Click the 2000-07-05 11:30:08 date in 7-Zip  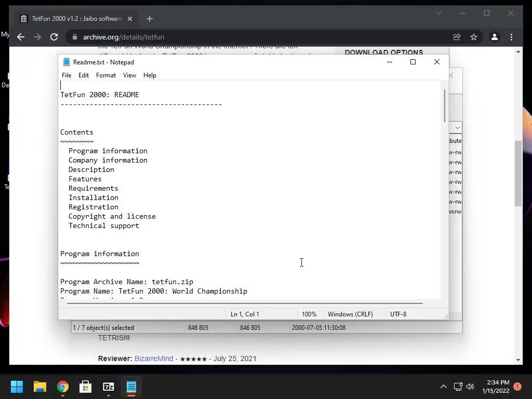[318, 328]
